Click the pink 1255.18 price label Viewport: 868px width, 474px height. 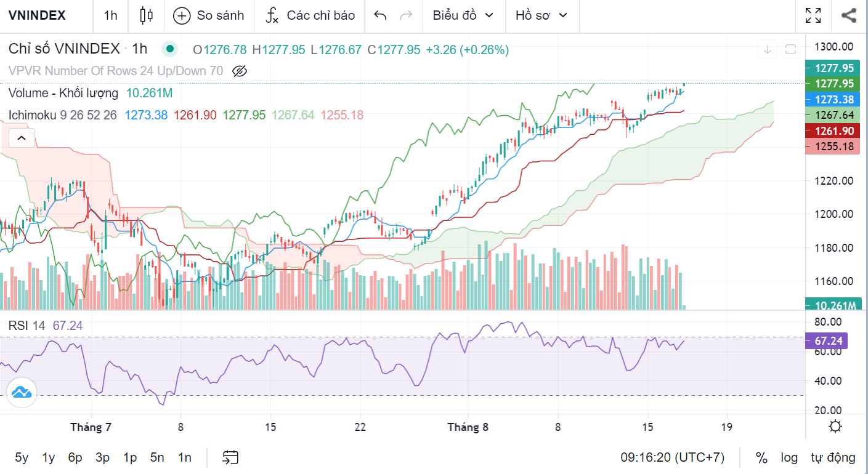832,146
